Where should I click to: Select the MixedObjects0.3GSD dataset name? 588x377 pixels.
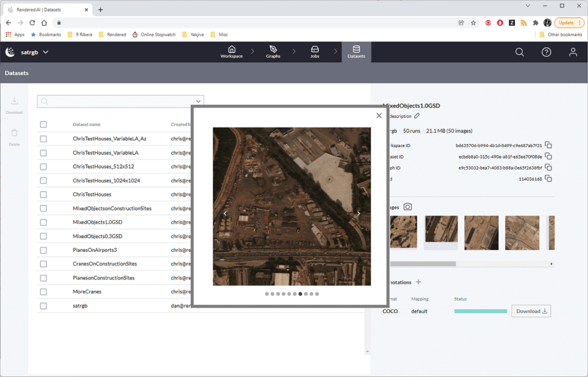98,236
